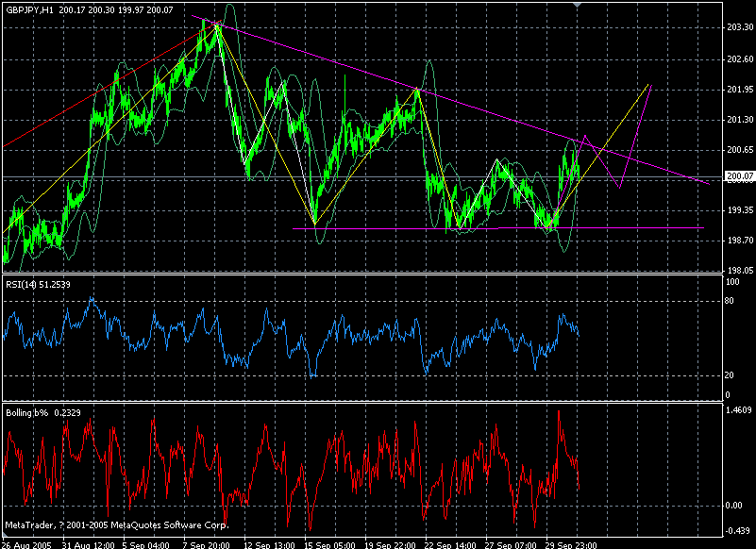The image size is (756, 549).
Task: Click the 29 Sep 23:00 time label
Action: click(x=571, y=545)
